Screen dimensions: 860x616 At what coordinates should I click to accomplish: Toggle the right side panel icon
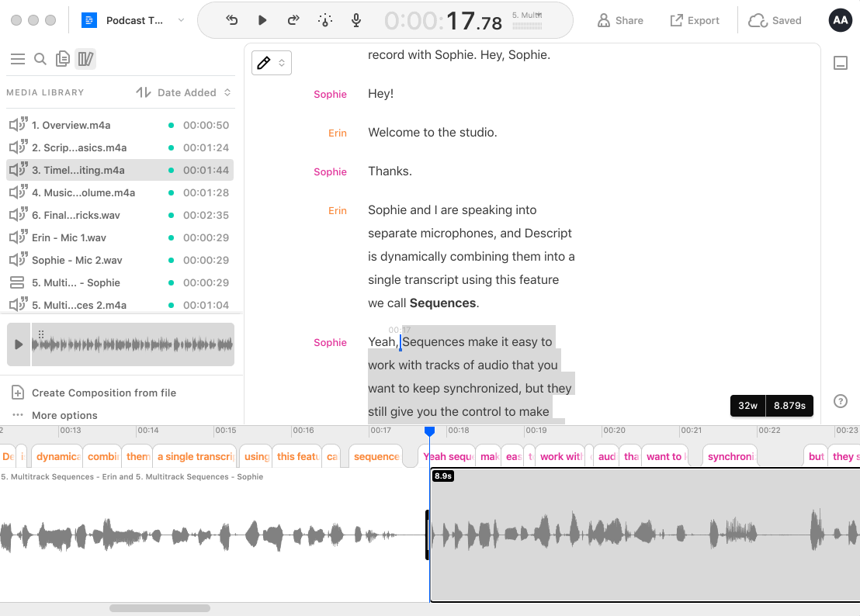coord(841,63)
